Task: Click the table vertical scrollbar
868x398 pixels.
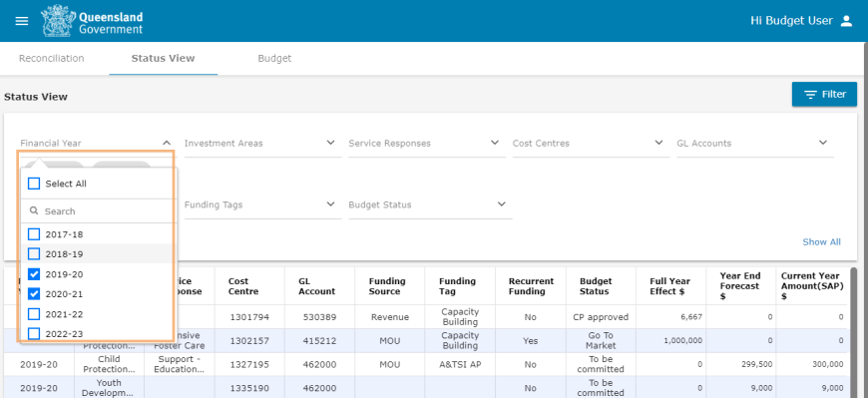Action: point(853,332)
